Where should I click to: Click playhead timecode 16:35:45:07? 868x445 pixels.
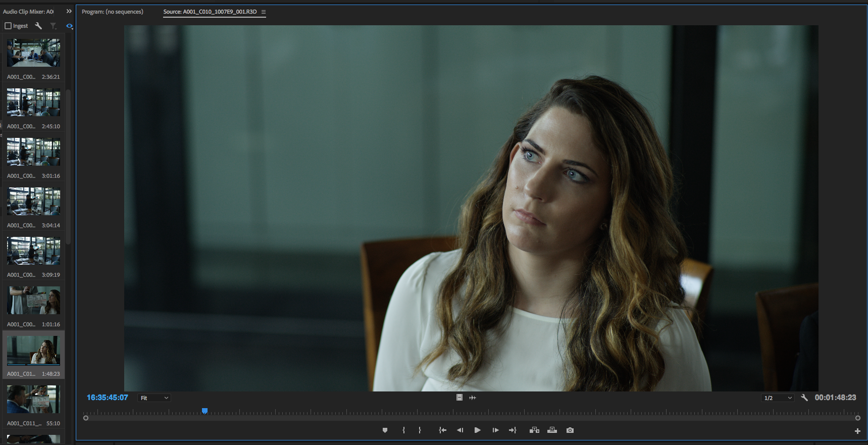[107, 398]
